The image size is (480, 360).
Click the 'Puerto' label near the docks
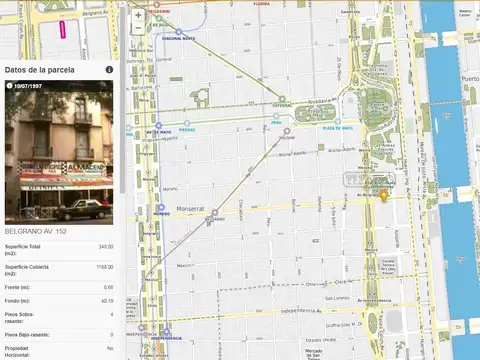[470, 79]
